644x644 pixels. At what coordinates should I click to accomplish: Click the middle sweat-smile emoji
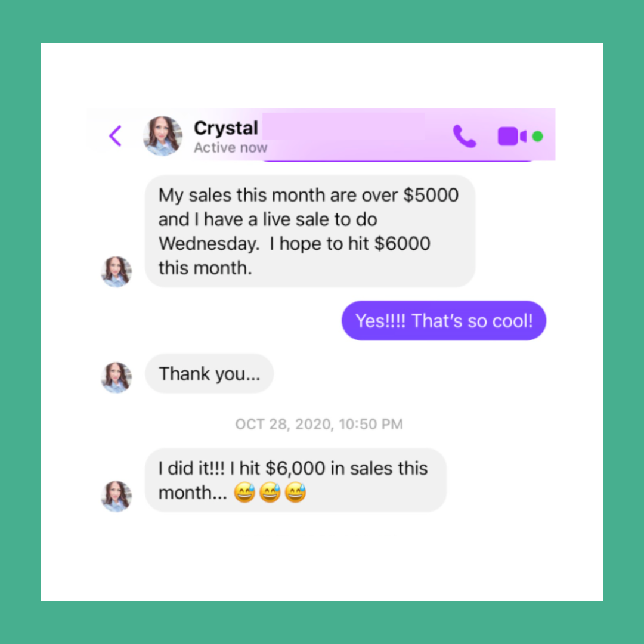pyautogui.click(x=270, y=493)
